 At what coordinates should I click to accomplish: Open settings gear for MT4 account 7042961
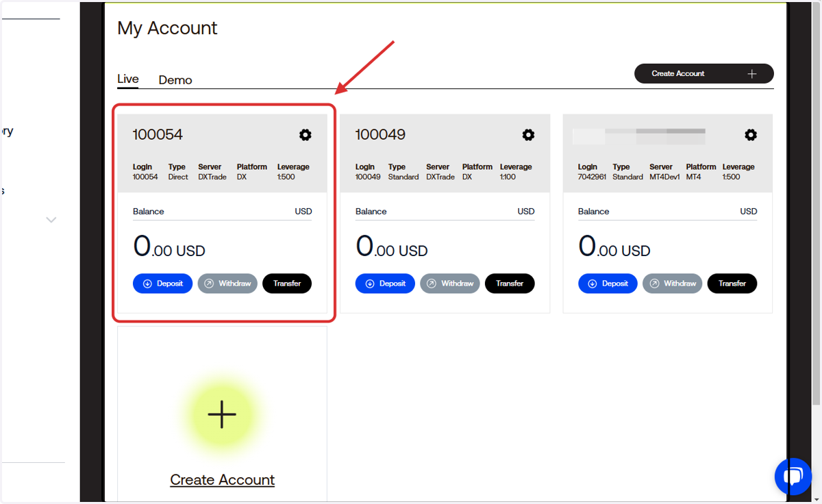751,135
